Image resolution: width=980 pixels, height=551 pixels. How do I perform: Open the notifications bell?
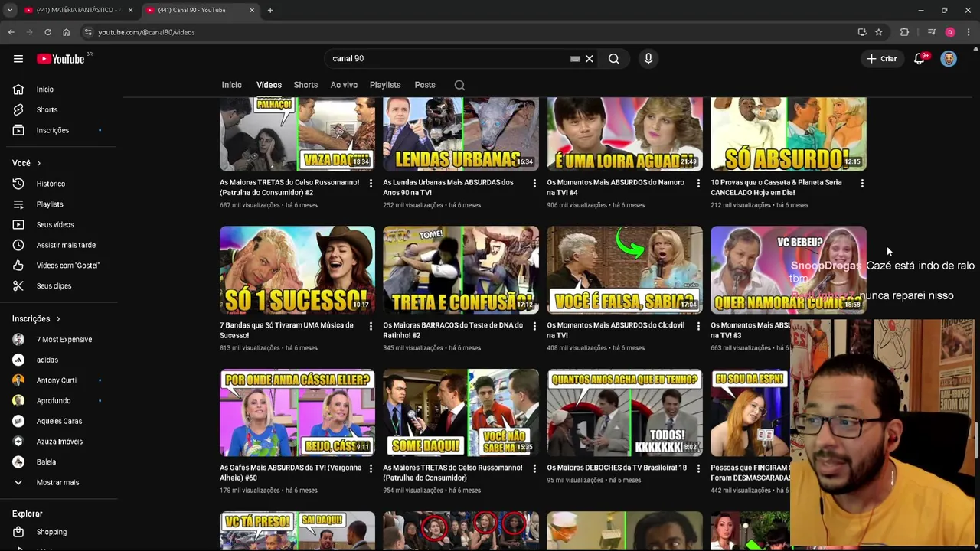[x=920, y=59]
